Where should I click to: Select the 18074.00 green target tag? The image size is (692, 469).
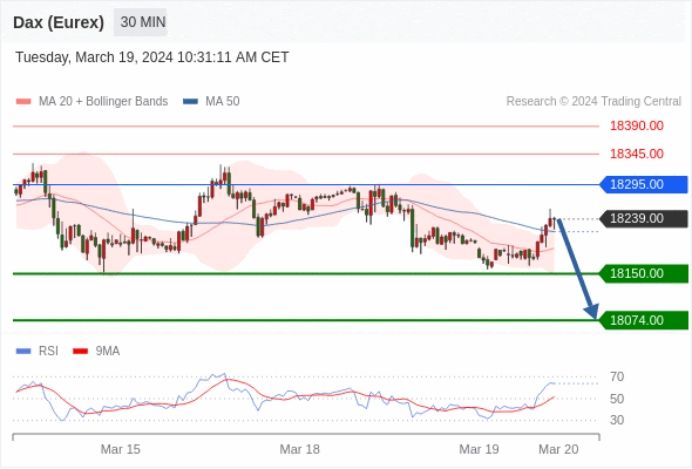click(x=644, y=320)
